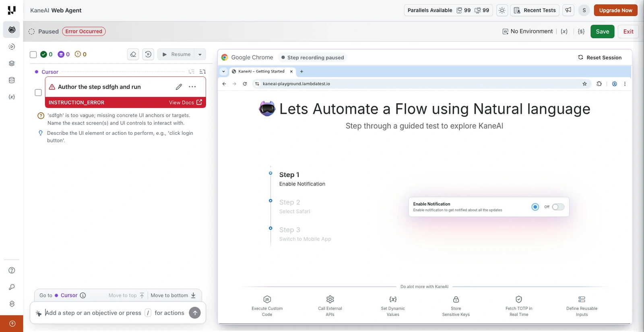Submit the step with the arrow send button
This screenshot has height=332, width=644.
pyautogui.click(x=195, y=313)
